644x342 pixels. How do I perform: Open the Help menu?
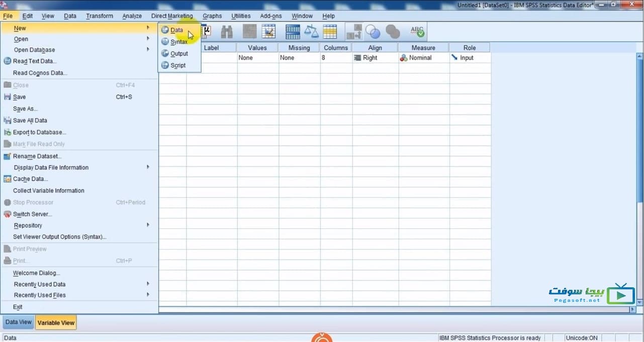[328, 16]
